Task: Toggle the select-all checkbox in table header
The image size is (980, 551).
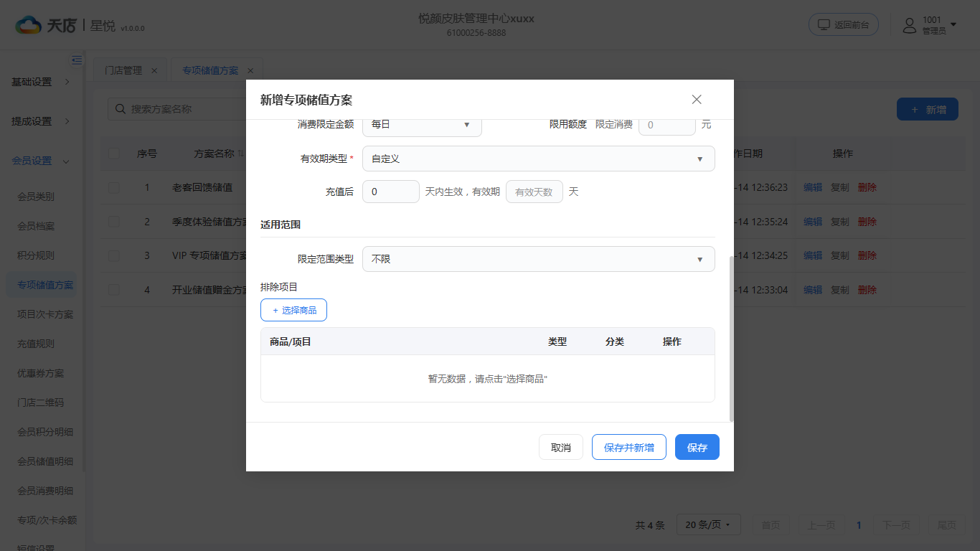Action: (114, 154)
